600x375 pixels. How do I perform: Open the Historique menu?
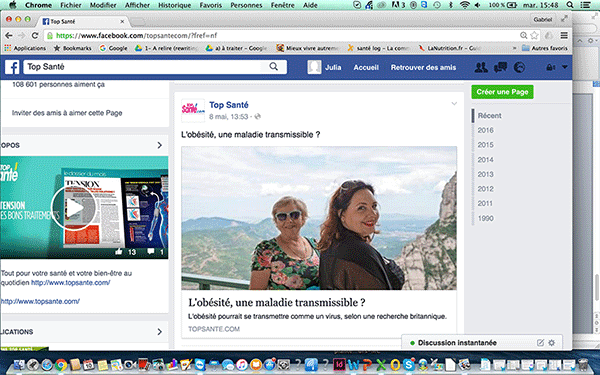coord(174,5)
